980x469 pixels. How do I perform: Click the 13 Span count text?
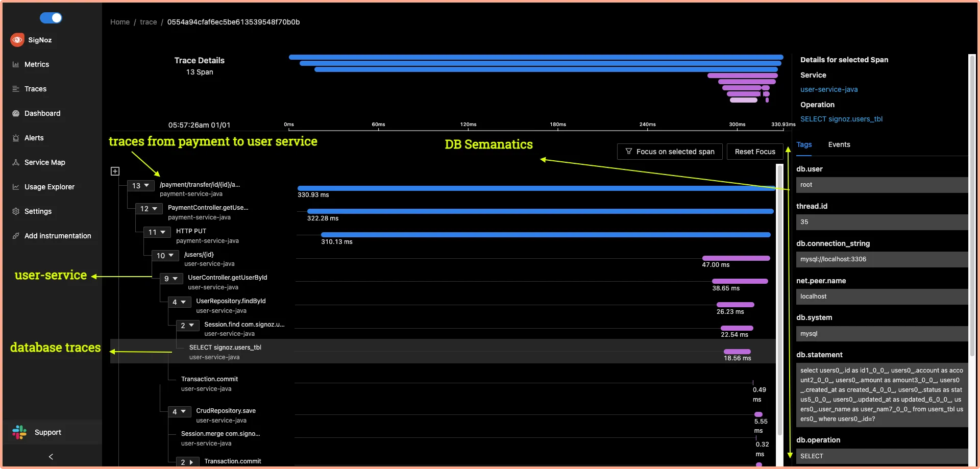point(200,72)
